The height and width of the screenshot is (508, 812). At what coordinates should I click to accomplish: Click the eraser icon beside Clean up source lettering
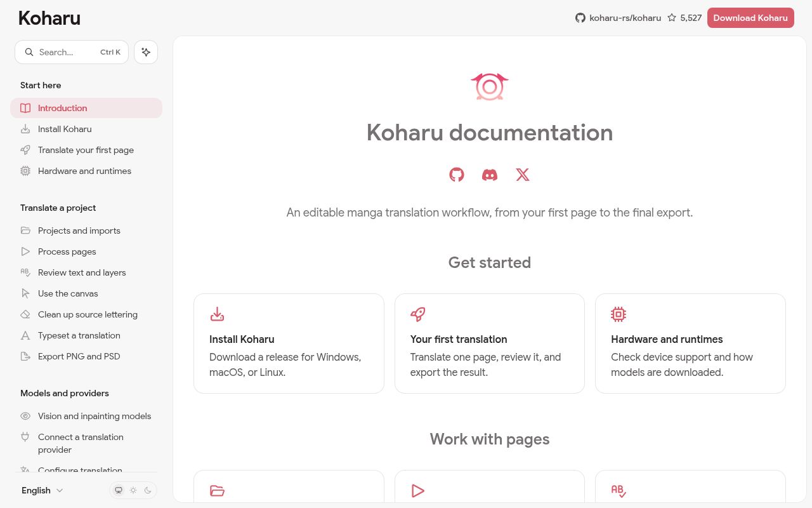(25, 314)
